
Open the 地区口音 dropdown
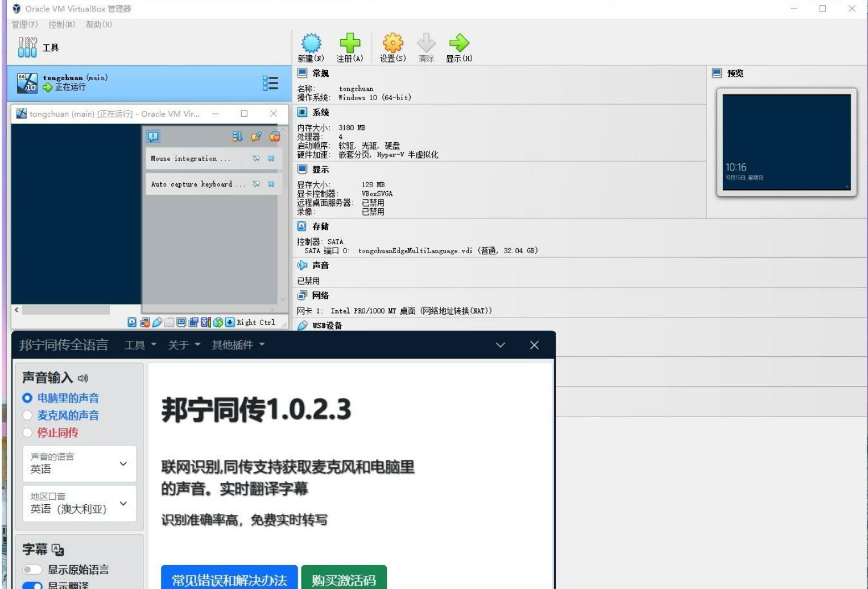click(x=80, y=504)
